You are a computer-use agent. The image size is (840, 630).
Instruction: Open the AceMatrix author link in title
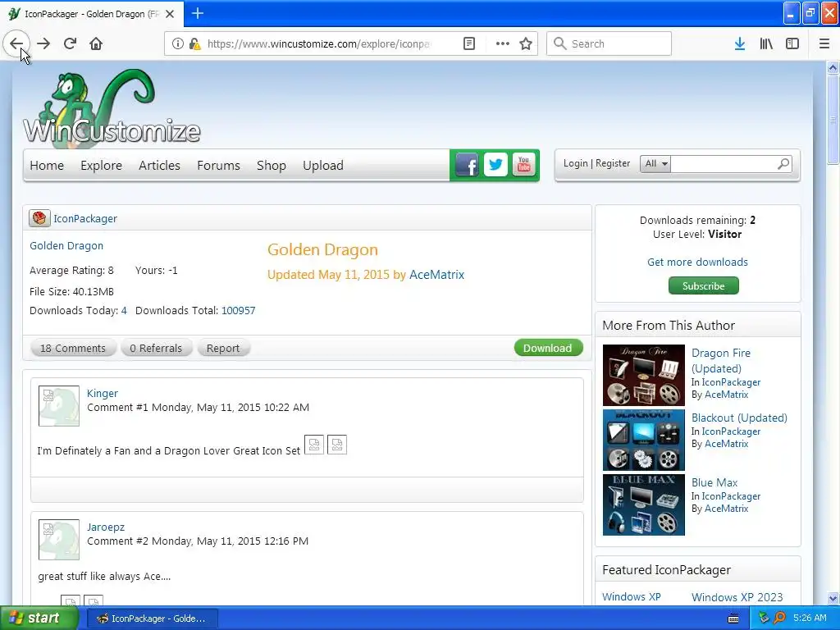click(436, 274)
